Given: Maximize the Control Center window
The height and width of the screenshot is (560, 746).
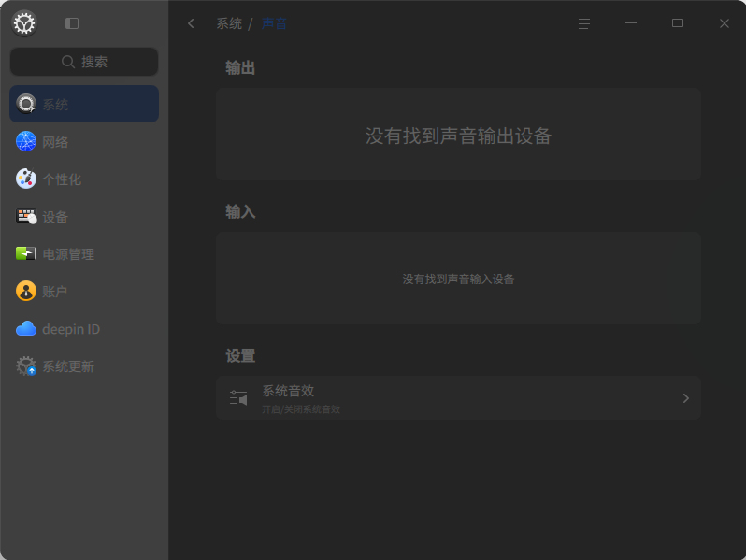Looking at the screenshot, I should [x=678, y=22].
